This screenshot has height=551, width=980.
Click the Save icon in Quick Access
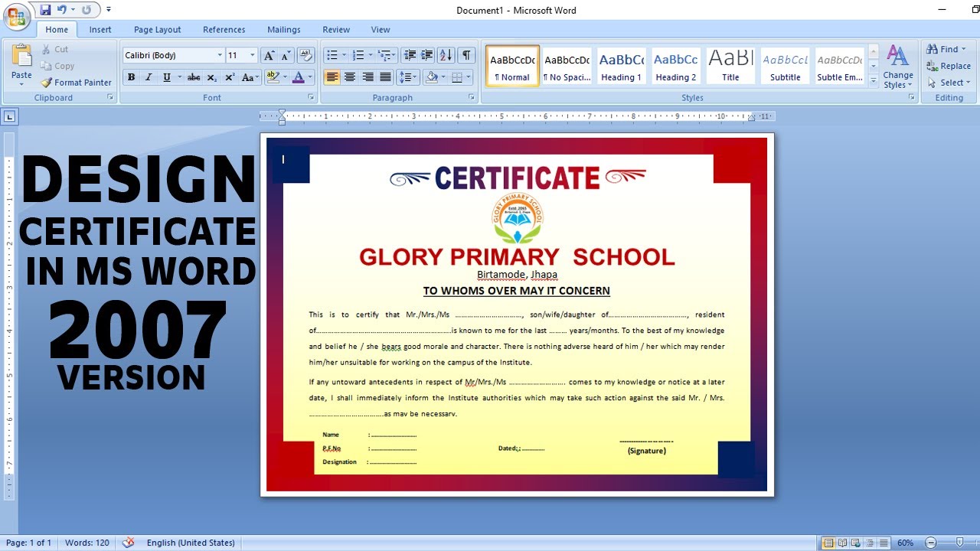(x=45, y=10)
